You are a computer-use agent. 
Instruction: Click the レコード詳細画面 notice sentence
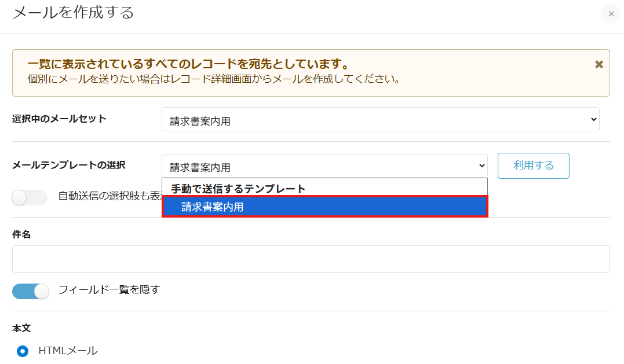point(214,79)
